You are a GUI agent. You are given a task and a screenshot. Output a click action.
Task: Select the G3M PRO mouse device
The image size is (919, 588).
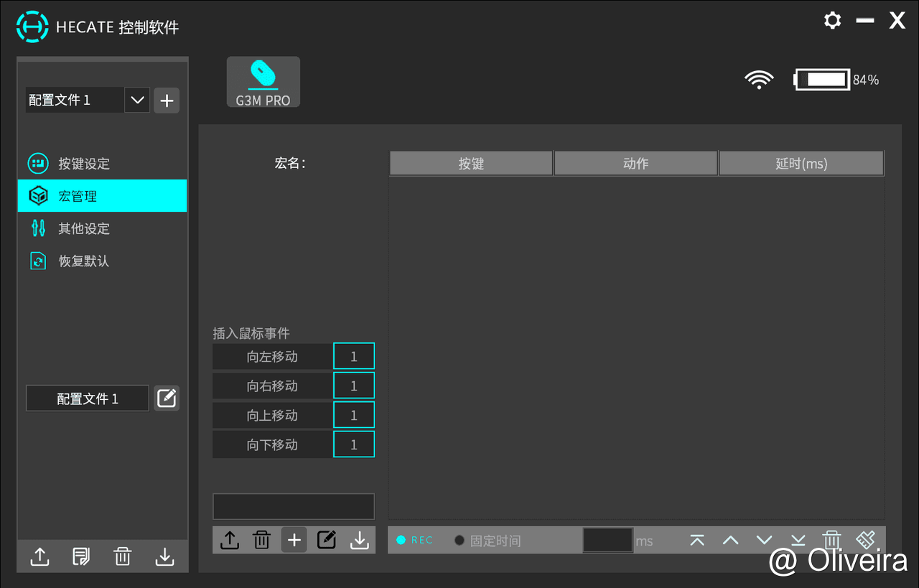(263, 82)
